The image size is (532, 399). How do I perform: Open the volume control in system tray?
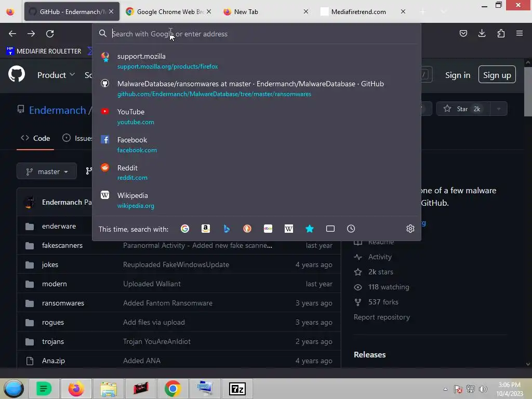pyautogui.click(x=483, y=389)
